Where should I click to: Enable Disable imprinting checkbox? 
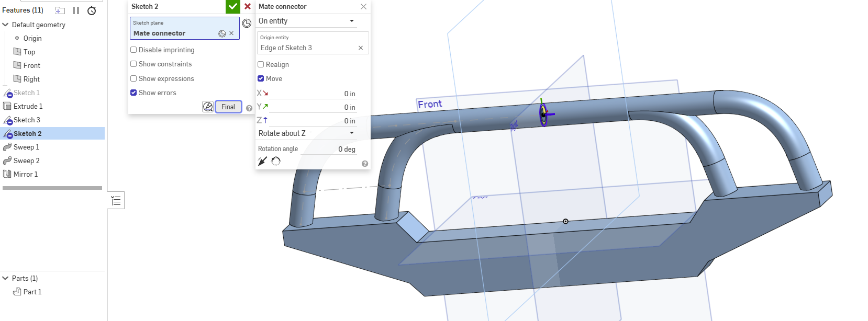click(x=133, y=50)
